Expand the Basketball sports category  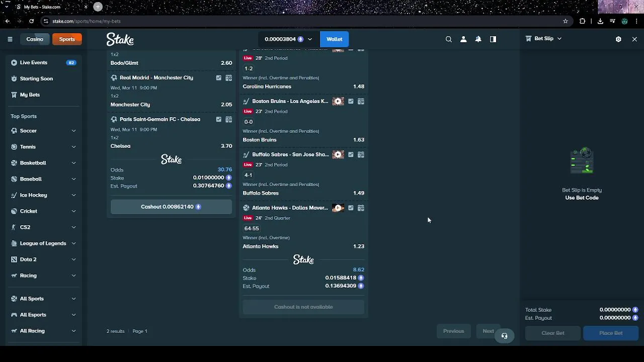[73, 163]
